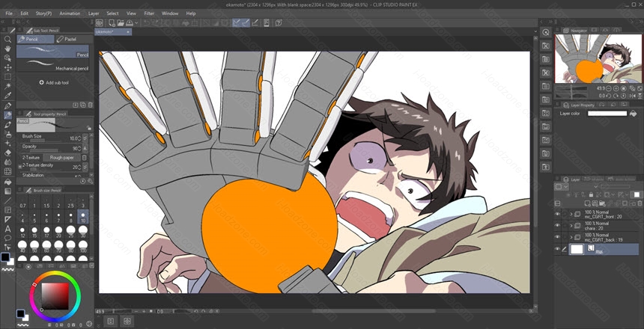Select the Pencil sub tool group tab
The image size is (644, 329).
tap(35, 39)
